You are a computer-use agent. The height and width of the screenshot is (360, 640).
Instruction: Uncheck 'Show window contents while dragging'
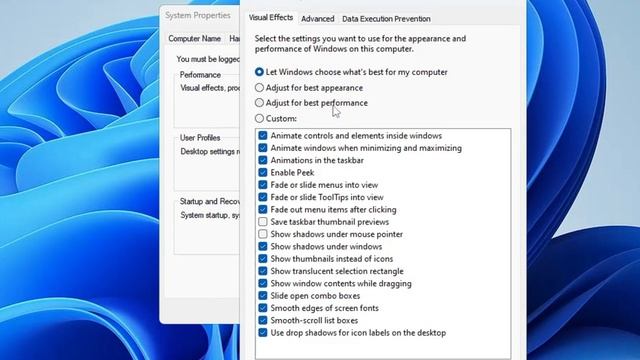click(x=263, y=283)
